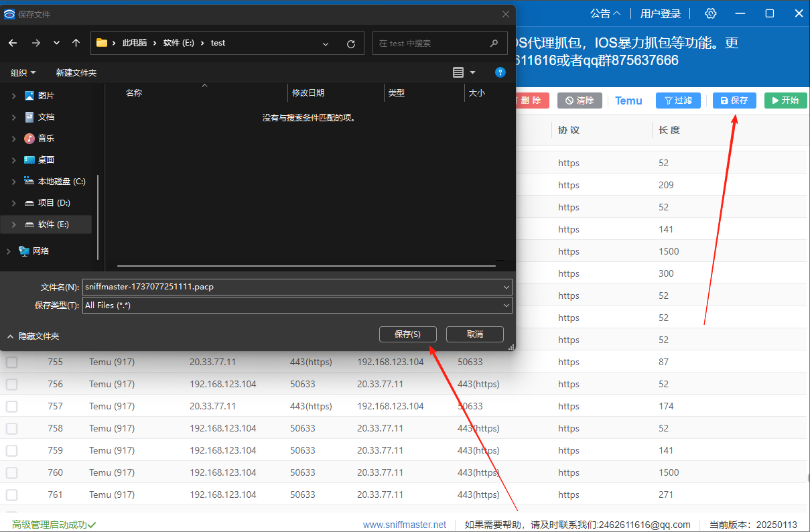Screen dimensions: 810x532
Task: Expand the 网络 tree node
Action: tap(8, 251)
